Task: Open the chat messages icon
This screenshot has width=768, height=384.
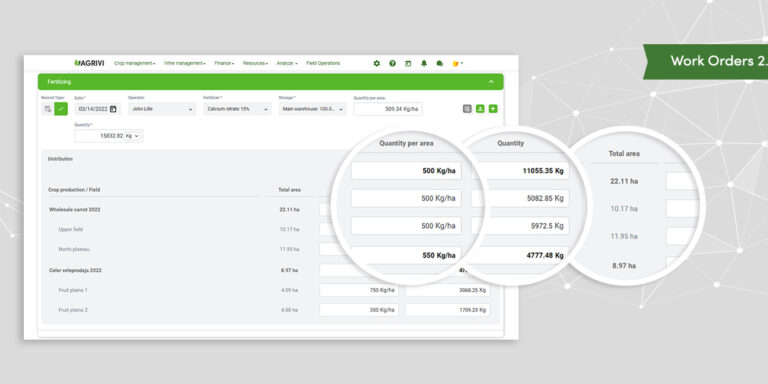Action: point(439,63)
